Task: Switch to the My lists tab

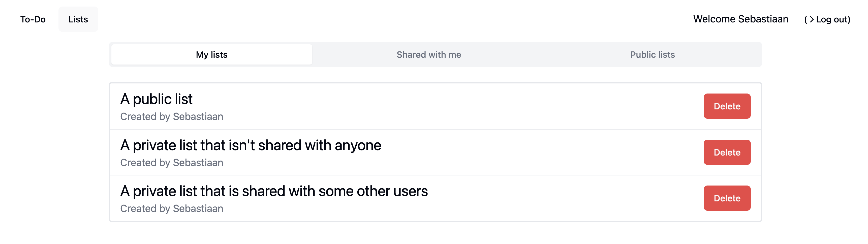Action: (x=212, y=55)
